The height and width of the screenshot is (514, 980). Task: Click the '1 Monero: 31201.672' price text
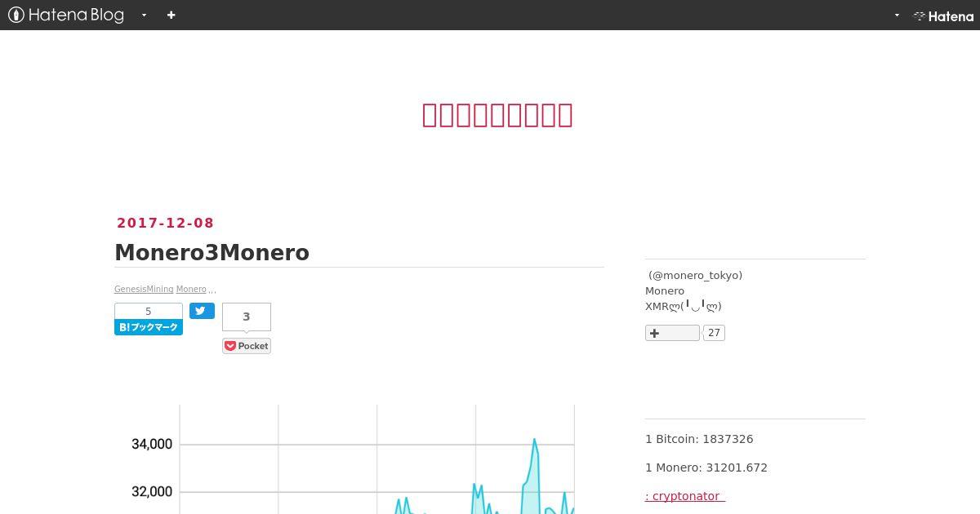(x=706, y=467)
